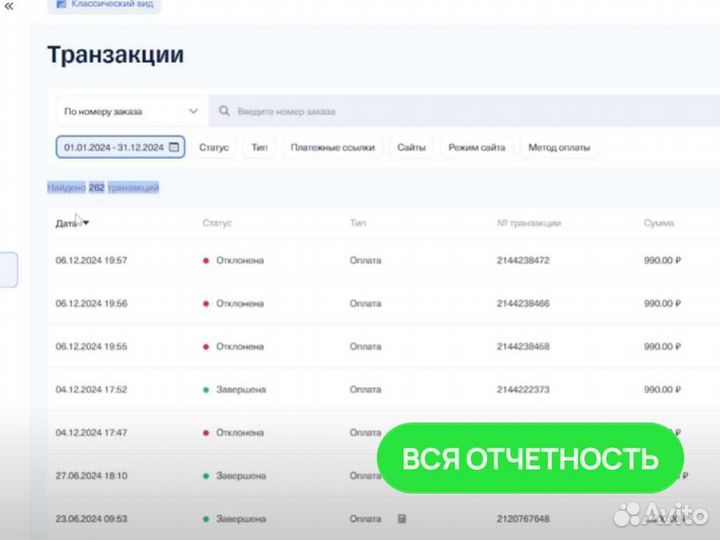Open calendar icon in date range field

174,147
